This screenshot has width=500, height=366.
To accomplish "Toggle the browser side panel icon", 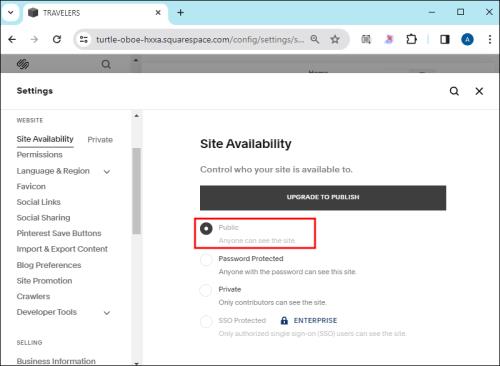I will click(445, 39).
